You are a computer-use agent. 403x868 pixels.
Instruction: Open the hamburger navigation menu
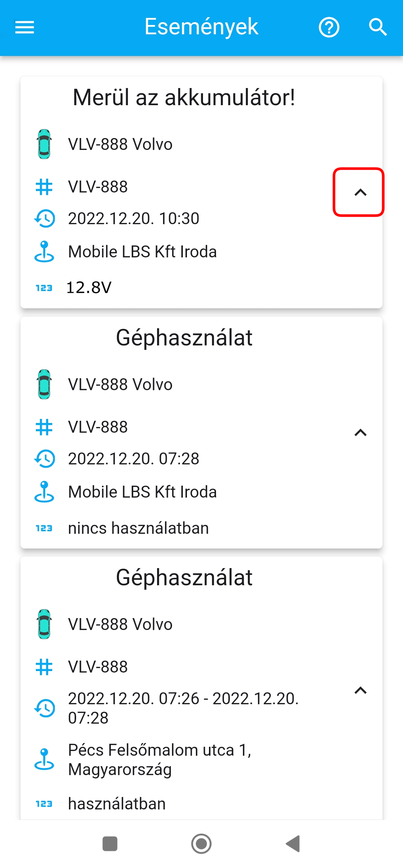(x=25, y=27)
